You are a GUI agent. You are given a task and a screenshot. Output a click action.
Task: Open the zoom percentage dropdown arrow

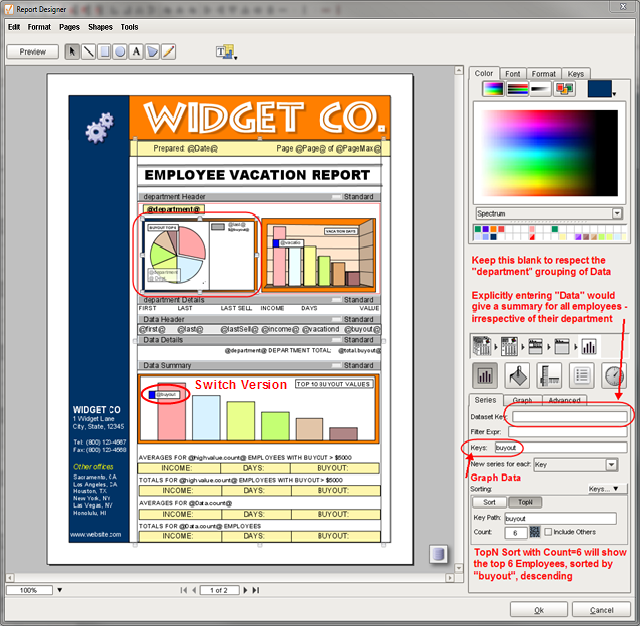point(60,590)
